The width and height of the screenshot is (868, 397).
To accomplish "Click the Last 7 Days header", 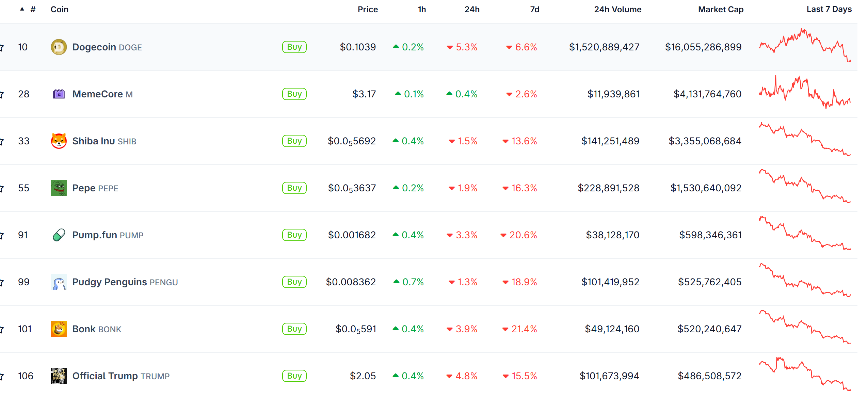I will click(x=829, y=9).
